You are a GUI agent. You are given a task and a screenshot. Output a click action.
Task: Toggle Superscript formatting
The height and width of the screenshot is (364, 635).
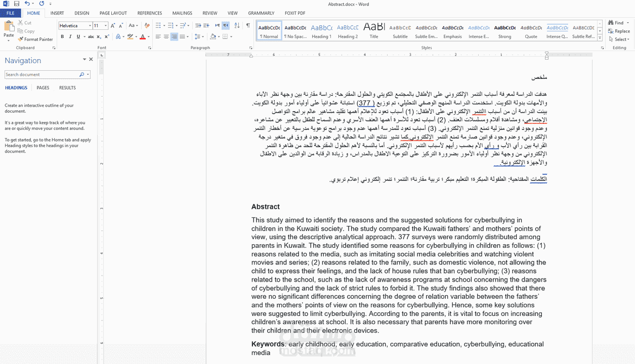[107, 36]
